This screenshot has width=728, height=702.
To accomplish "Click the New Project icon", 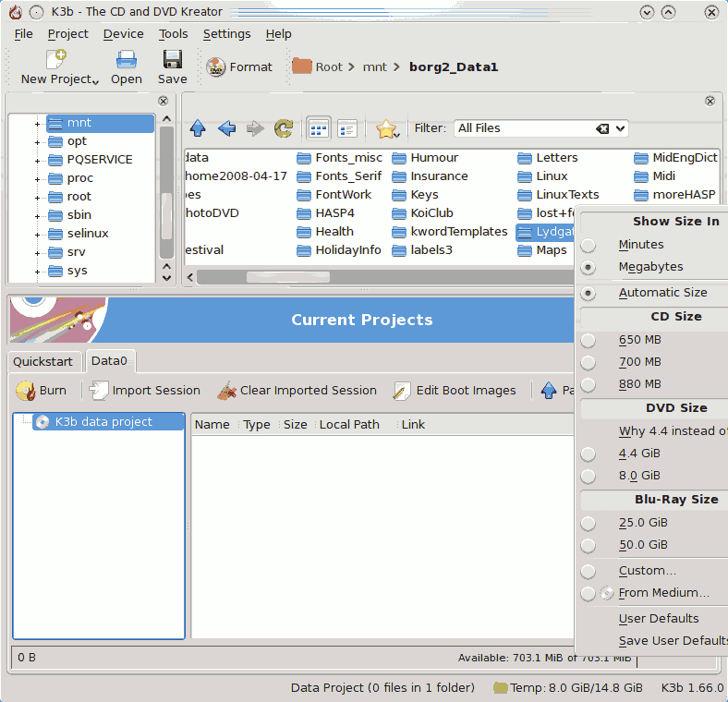I will pyautogui.click(x=56, y=60).
